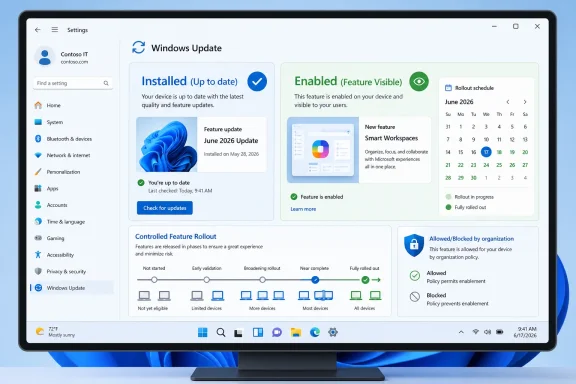Select Windows Update in the sidebar
Screen dimensions: 576x384
72,288
